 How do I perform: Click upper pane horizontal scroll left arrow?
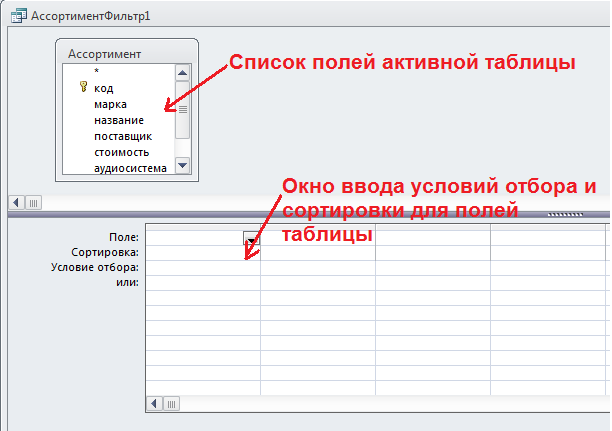coord(16,203)
